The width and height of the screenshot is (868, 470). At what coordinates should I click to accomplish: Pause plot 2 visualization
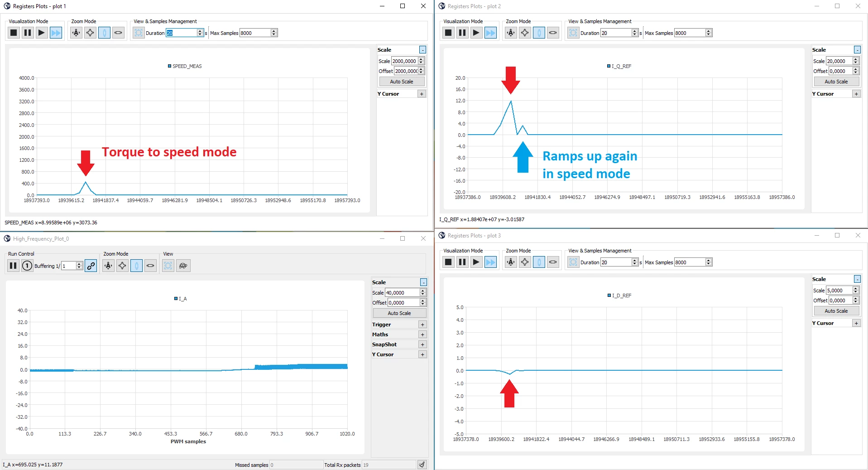click(x=462, y=33)
